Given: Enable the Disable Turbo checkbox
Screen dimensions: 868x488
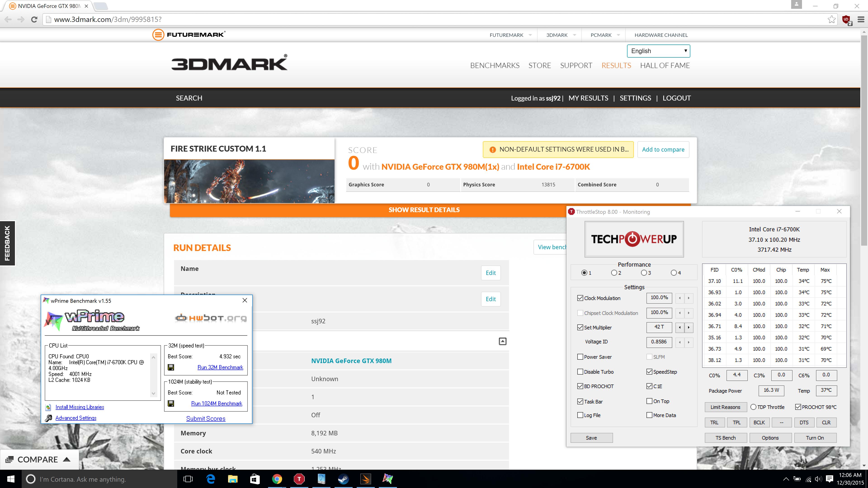Looking at the screenshot, I should pyautogui.click(x=580, y=372).
